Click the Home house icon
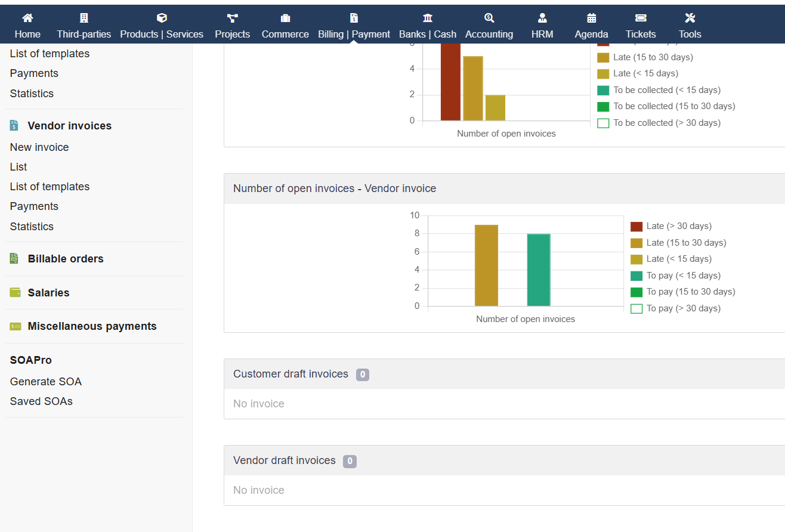785x532 pixels. point(27,18)
